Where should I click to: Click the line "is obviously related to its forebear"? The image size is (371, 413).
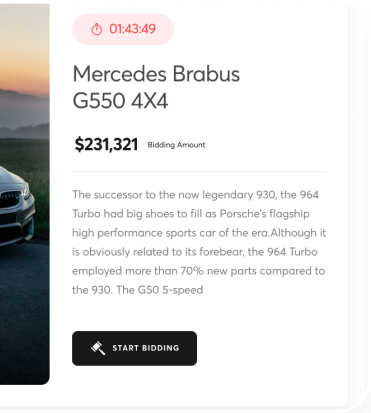[195, 252]
